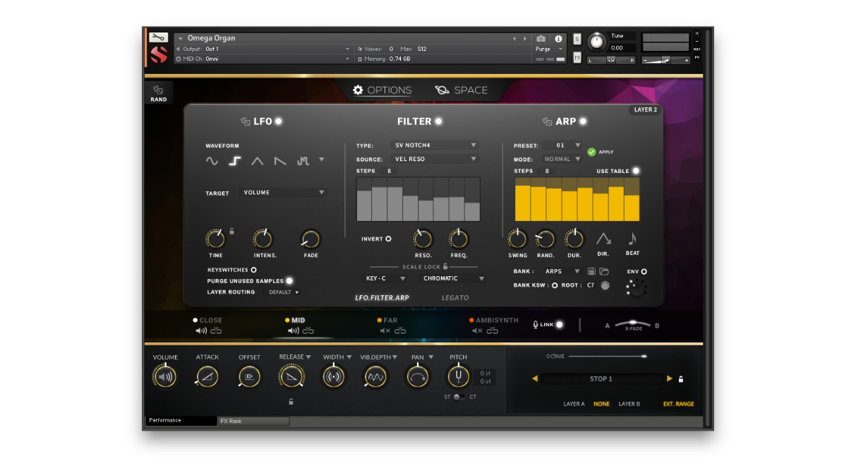The image size is (868, 459).
Task: Click the ARP APPLY button
Action: click(601, 152)
